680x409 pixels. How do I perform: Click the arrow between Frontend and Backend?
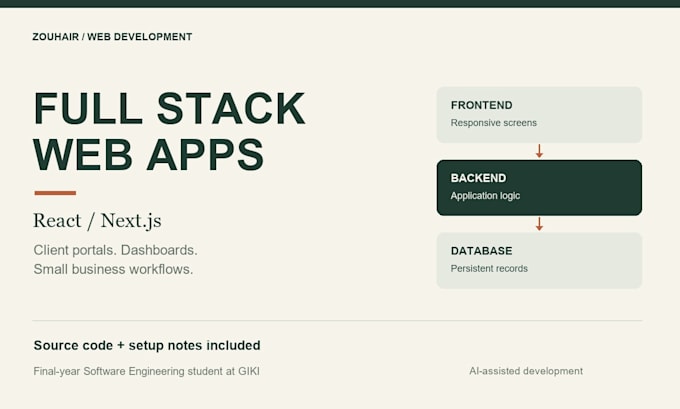coord(539,151)
